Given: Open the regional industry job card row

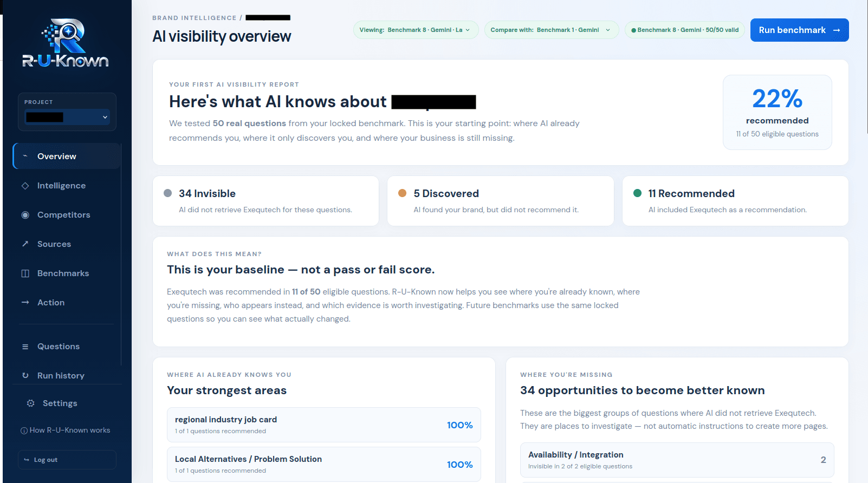Looking at the screenshot, I should [324, 425].
